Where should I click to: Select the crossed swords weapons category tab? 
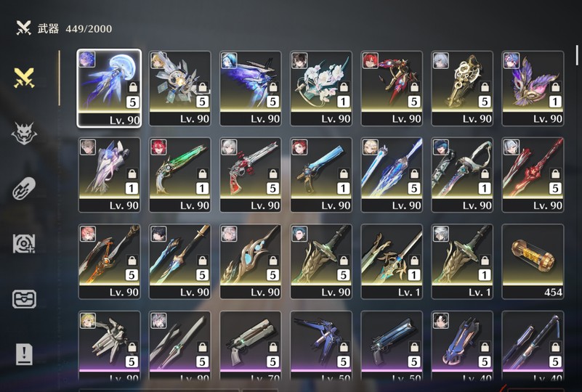coord(24,78)
